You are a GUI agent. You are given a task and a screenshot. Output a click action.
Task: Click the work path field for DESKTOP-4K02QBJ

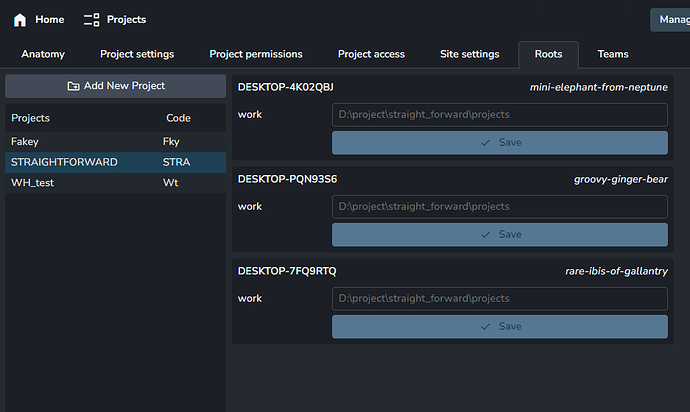click(x=499, y=115)
